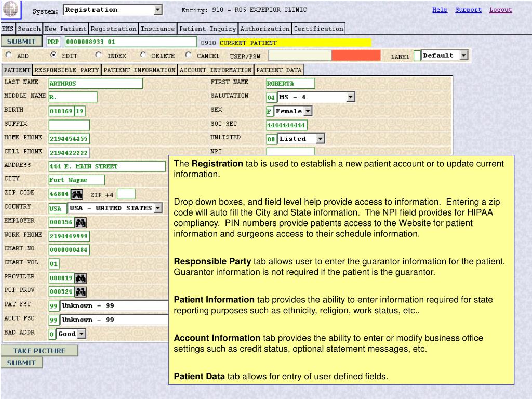Click the BIRTH date field 010169
The image size is (532, 399).
pos(61,111)
